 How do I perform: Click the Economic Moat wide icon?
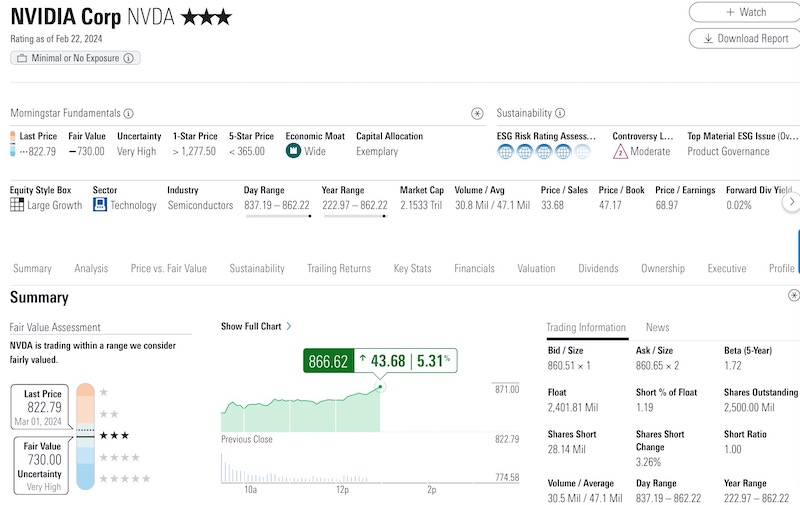294,151
